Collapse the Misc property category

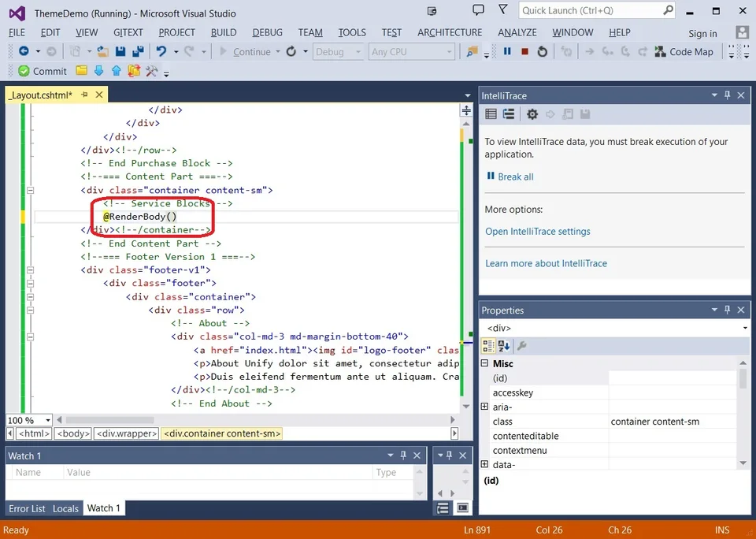point(484,363)
